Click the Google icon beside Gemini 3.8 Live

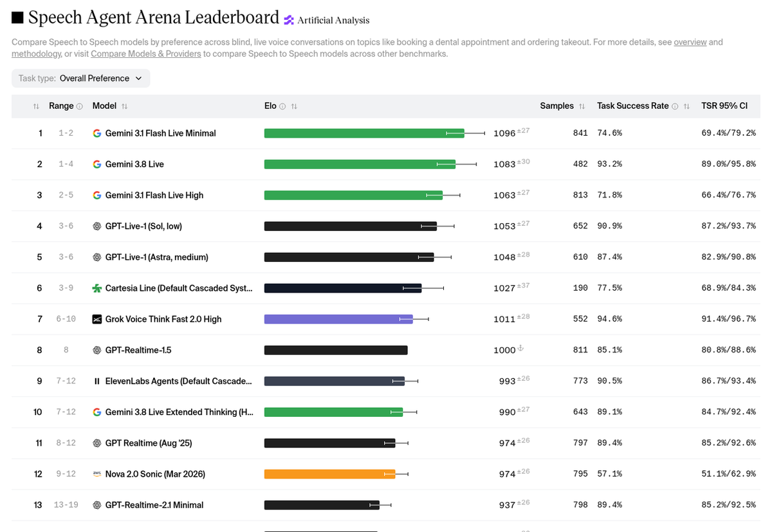coord(97,164)
